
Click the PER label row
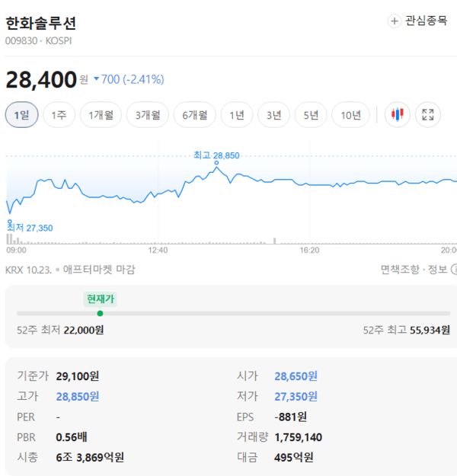[x=38, y=417]
